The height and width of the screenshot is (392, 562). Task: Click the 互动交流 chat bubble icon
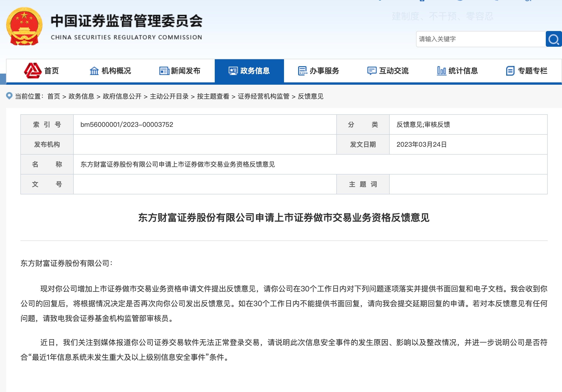click(372, 71)
